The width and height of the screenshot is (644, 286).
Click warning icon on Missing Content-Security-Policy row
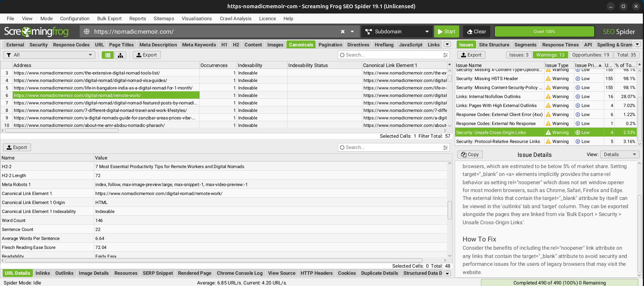[x=548, y=88]
